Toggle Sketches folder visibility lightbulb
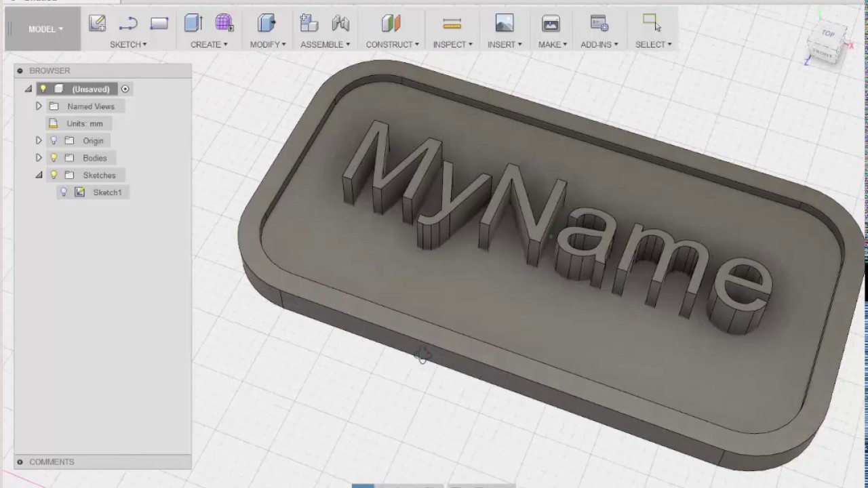 coord(54,175)
